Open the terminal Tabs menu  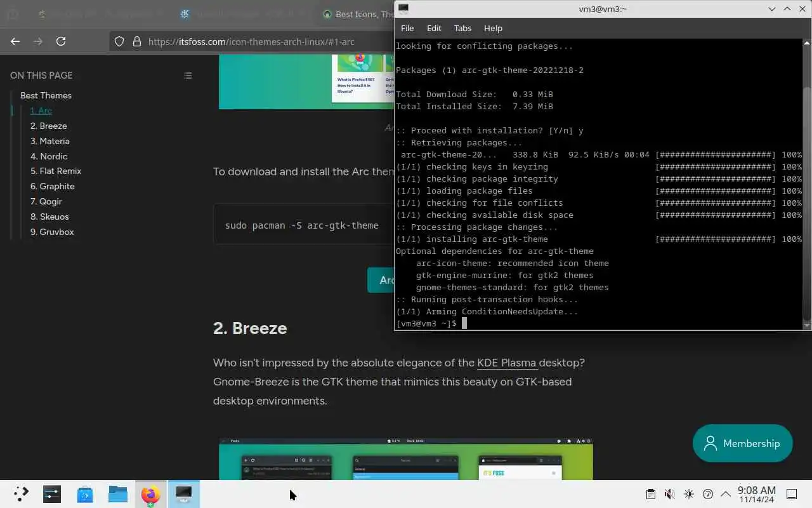point(462,28)
